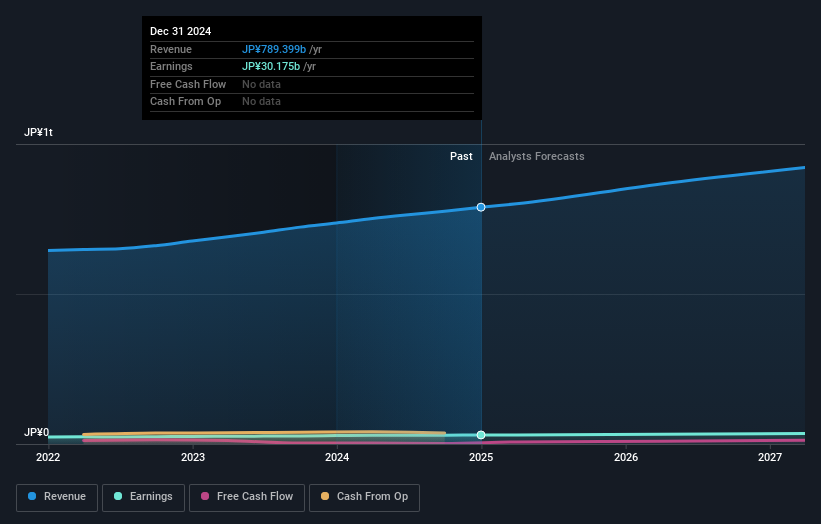Click the Analysts Forecasts label

(536, 156)
